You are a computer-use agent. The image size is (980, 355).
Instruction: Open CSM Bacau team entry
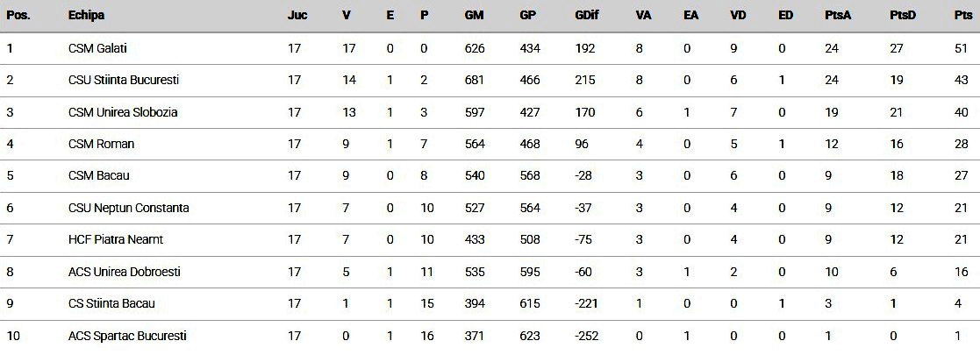tap(99, 175)
